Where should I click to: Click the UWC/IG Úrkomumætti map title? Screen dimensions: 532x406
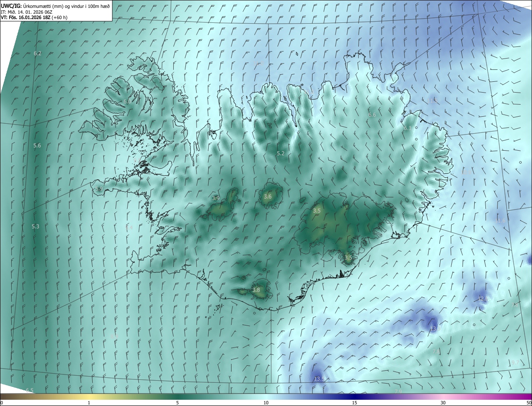[x=55, y=5]
